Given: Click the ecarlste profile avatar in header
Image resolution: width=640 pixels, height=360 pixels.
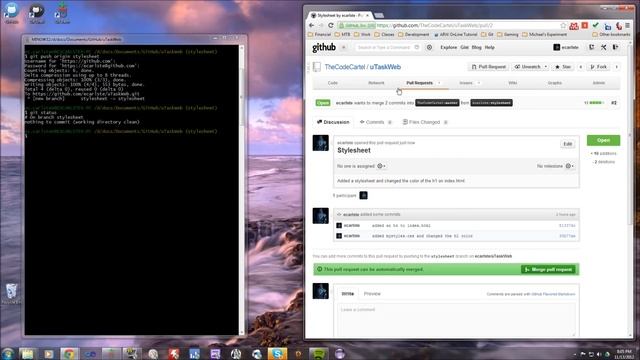Looking at the screenshot, I should 556,47.
